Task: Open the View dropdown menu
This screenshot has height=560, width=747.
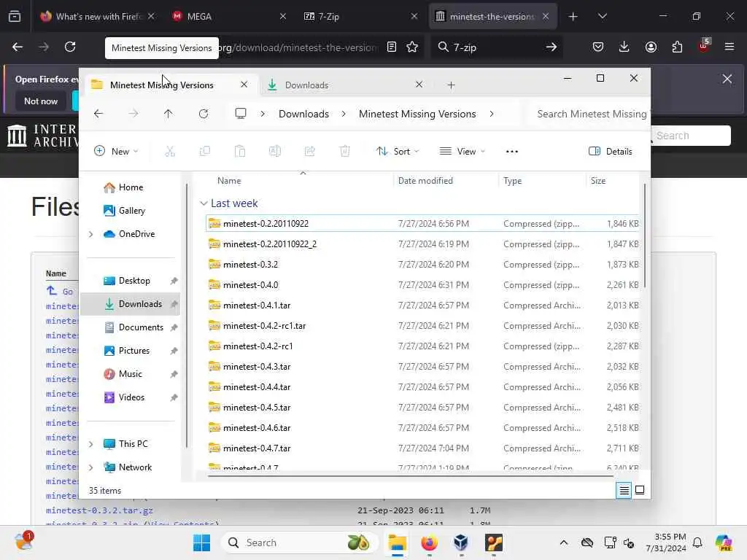Action: (462, 152)
